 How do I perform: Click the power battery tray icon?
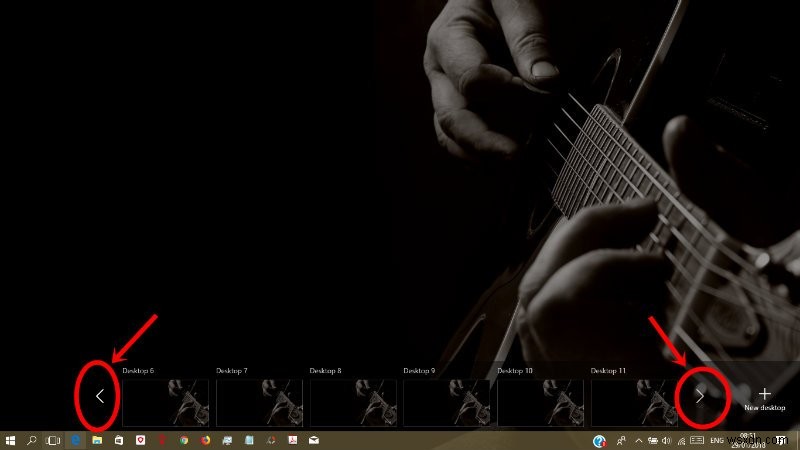pos(653,440)
